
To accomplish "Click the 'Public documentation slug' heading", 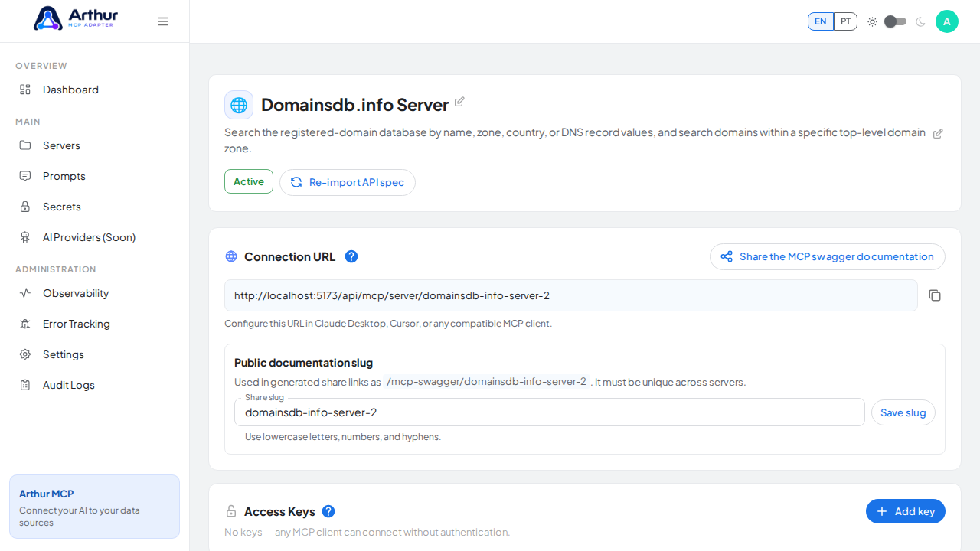I will click(303, 363).
